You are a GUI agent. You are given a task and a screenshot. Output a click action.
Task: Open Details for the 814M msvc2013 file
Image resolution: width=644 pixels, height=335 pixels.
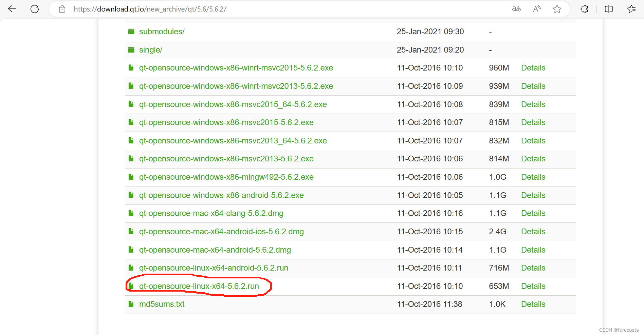pyautogui.click(x=533, y=159)
